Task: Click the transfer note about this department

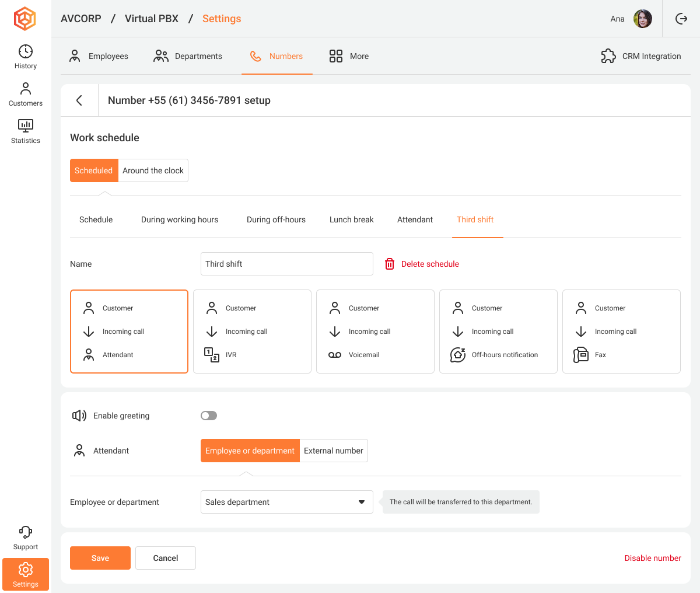Action: point(461,502)
